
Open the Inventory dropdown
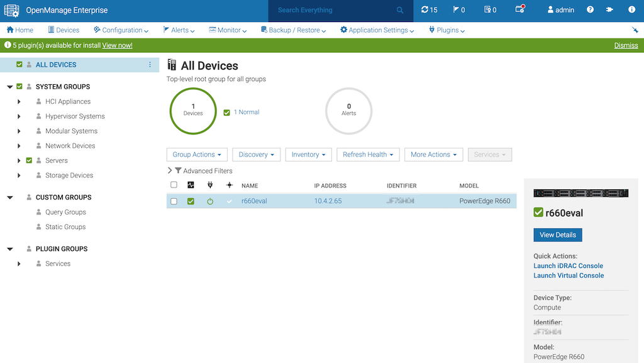click(x=308, y=154)
